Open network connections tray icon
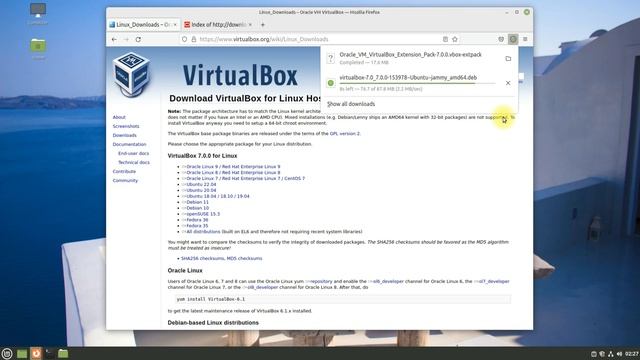The image size is (640, 360). coord(611,354)
